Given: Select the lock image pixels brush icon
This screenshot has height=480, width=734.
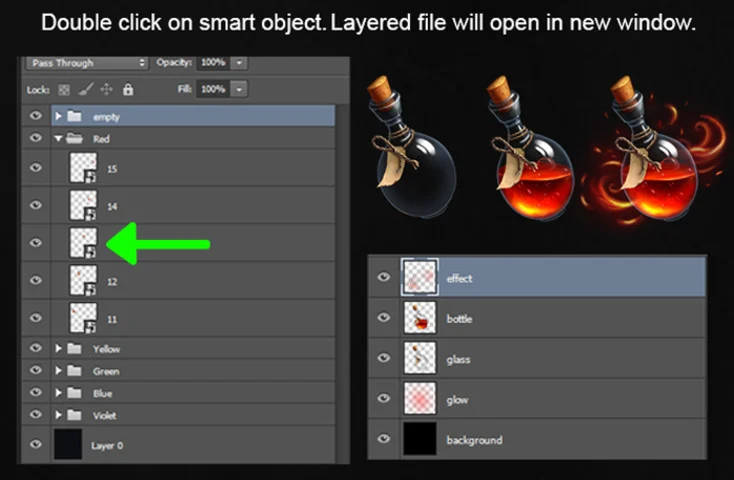Looking at the screenshot, I should tap(86, 89).
